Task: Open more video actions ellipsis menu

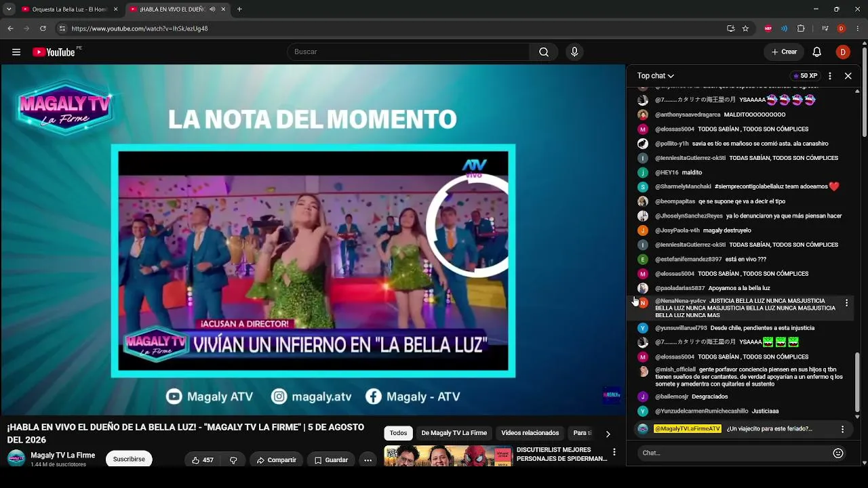Action: pyautogui.click(x=368, y=460)
